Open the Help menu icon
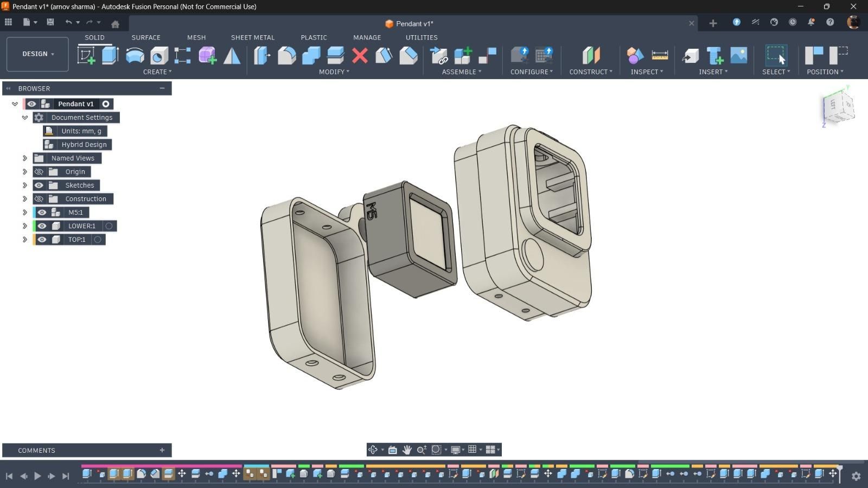This screenshot has width=868, height=488. click(x=830, y=22)
